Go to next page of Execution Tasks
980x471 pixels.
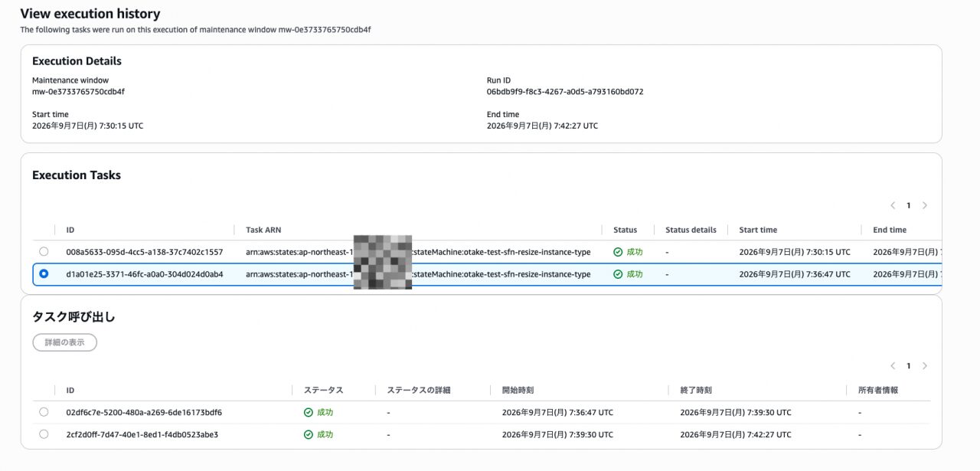click(925, 205)
